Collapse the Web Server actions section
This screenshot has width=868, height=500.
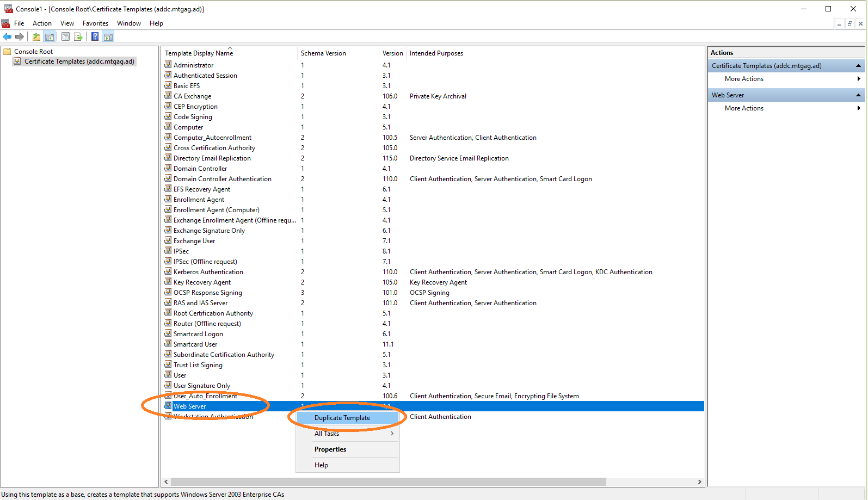click(x=858, y=95)
